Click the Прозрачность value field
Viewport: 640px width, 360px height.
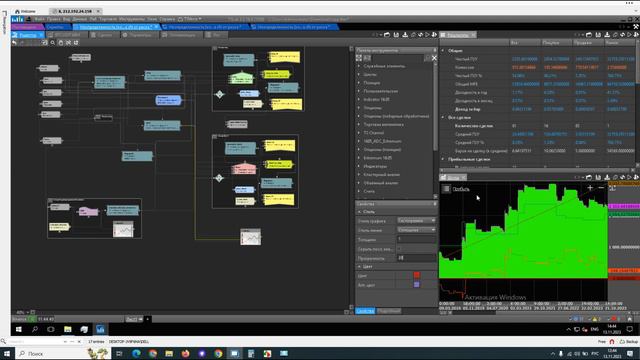pos(416,258)
